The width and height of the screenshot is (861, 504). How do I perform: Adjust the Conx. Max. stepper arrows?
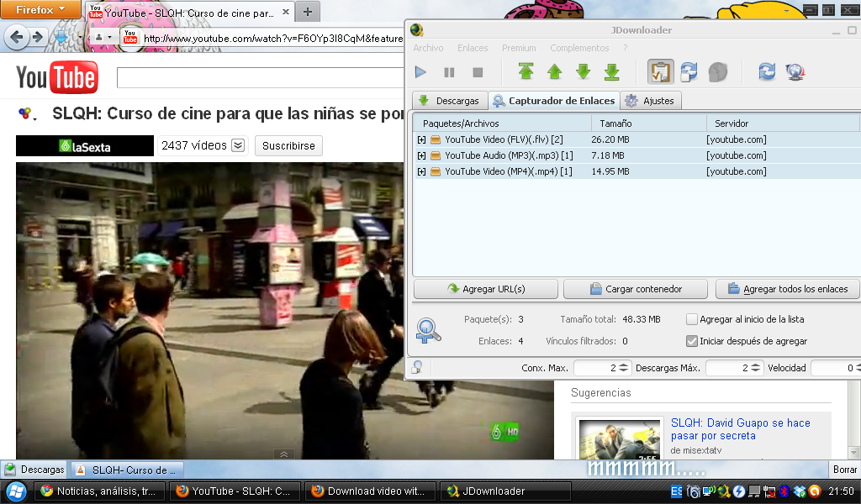tap(623, 368)
